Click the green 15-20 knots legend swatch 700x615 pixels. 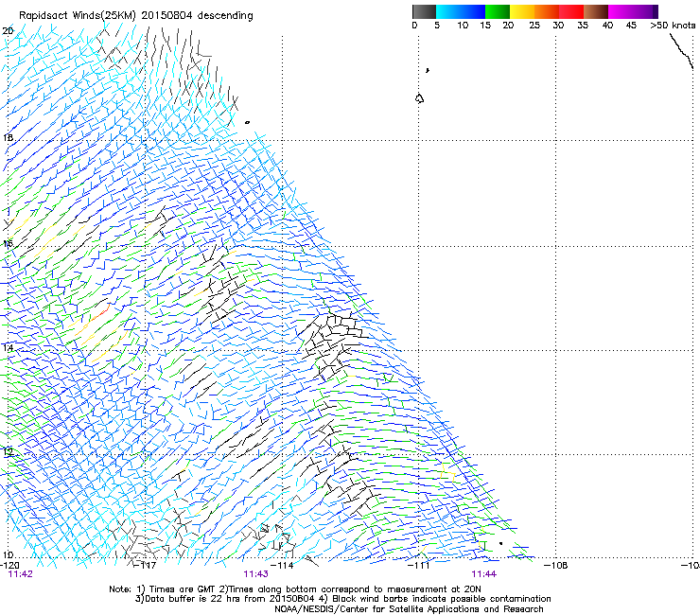pos(498,11)
